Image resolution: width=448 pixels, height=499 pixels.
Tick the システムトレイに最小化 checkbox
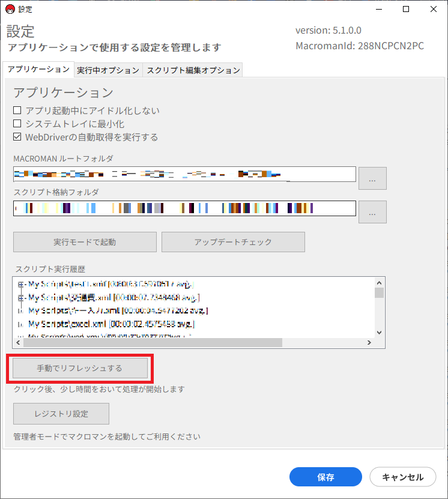[17, 124]
